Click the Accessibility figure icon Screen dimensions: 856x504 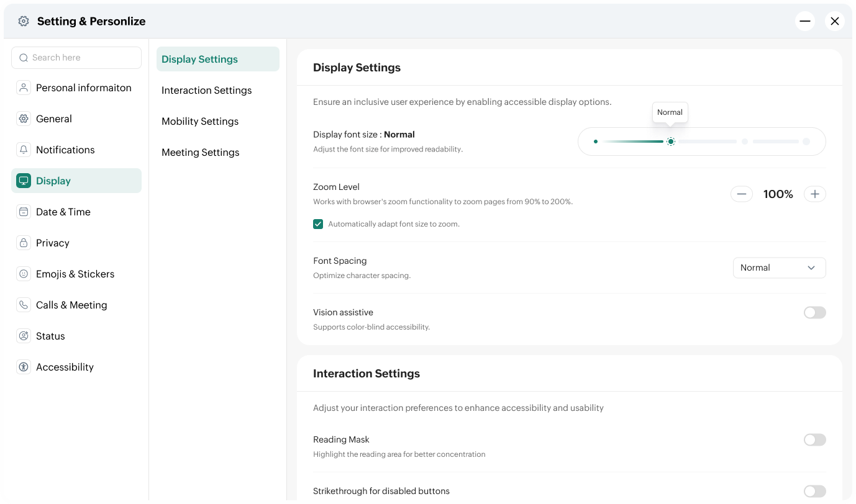coord(24,367)
